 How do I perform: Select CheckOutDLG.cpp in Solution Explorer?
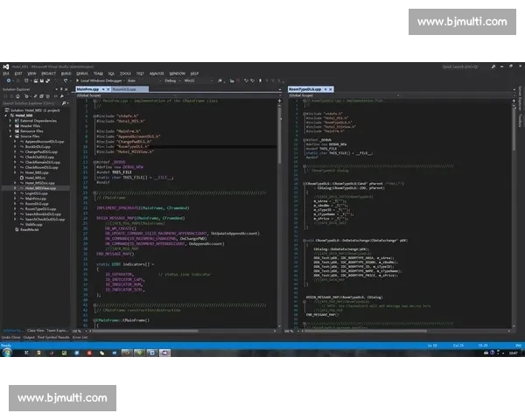tap(39, 157)
